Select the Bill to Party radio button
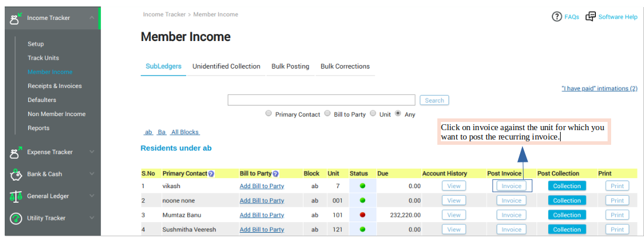 [328, 114]
